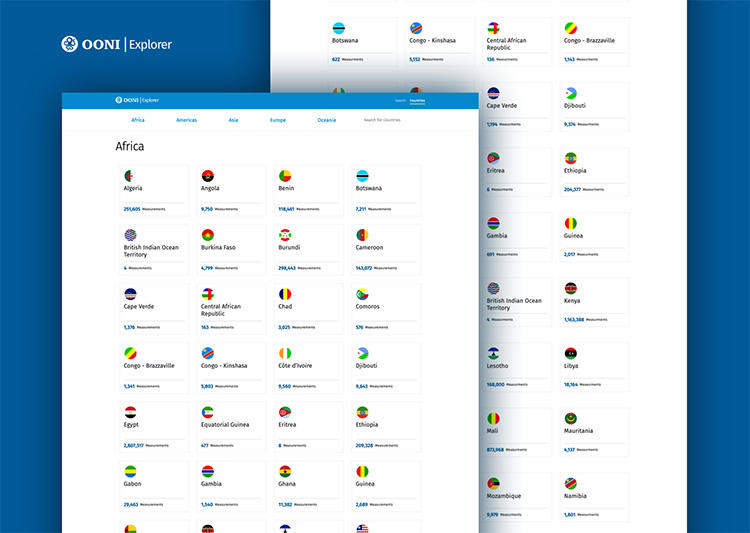Jump to the Europe region tab
750x533 pixels.
point(278,120)
